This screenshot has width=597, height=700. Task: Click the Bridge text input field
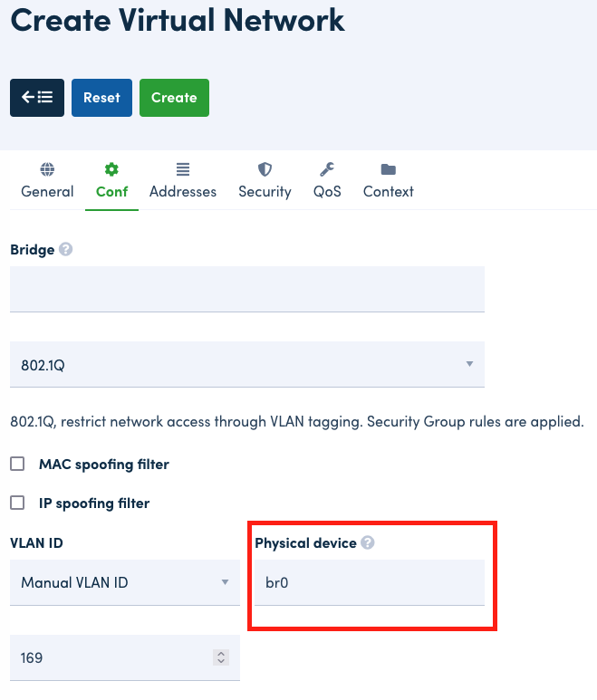(246, 289)
